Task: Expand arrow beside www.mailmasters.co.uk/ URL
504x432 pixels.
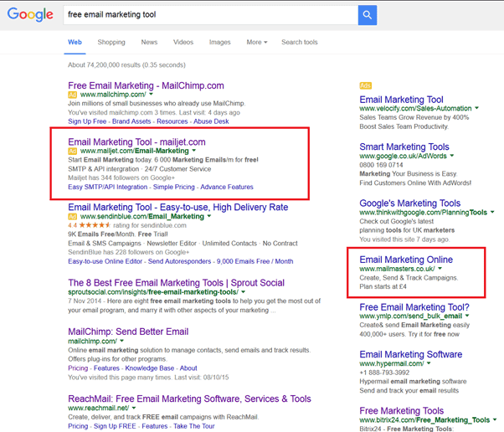Action: [440, 269]
